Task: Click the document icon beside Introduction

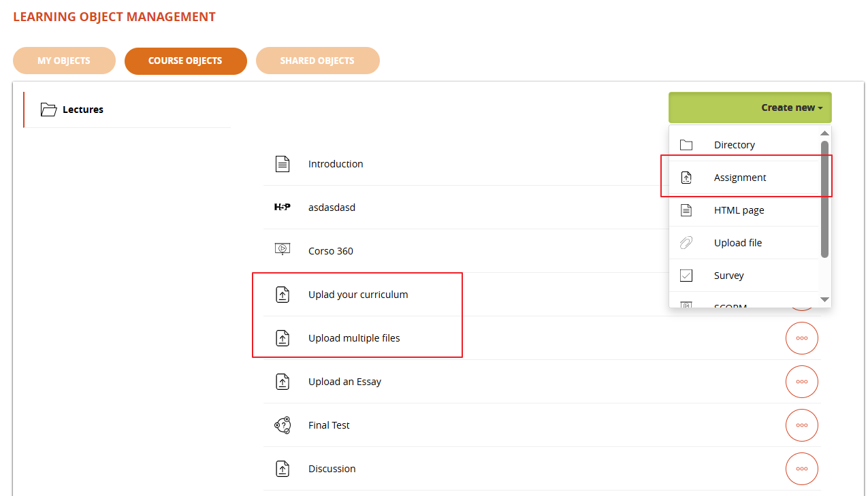Action: coord(282,164)
